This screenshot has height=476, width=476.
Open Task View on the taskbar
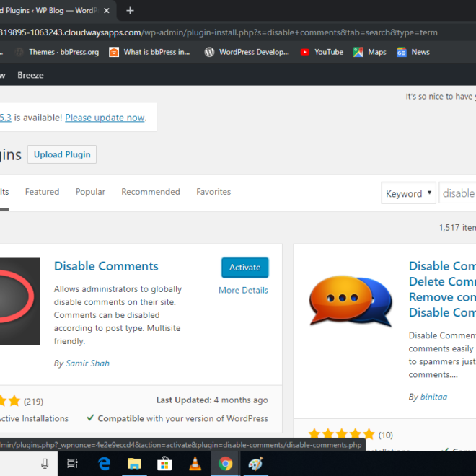72,464
